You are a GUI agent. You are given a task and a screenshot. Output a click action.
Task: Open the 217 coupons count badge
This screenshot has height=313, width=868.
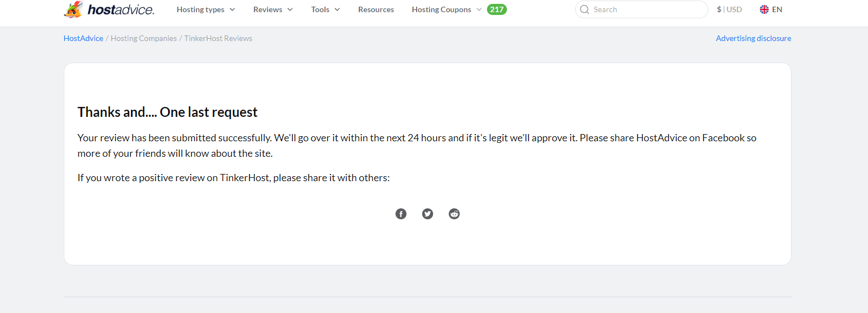tap(497, 9)
